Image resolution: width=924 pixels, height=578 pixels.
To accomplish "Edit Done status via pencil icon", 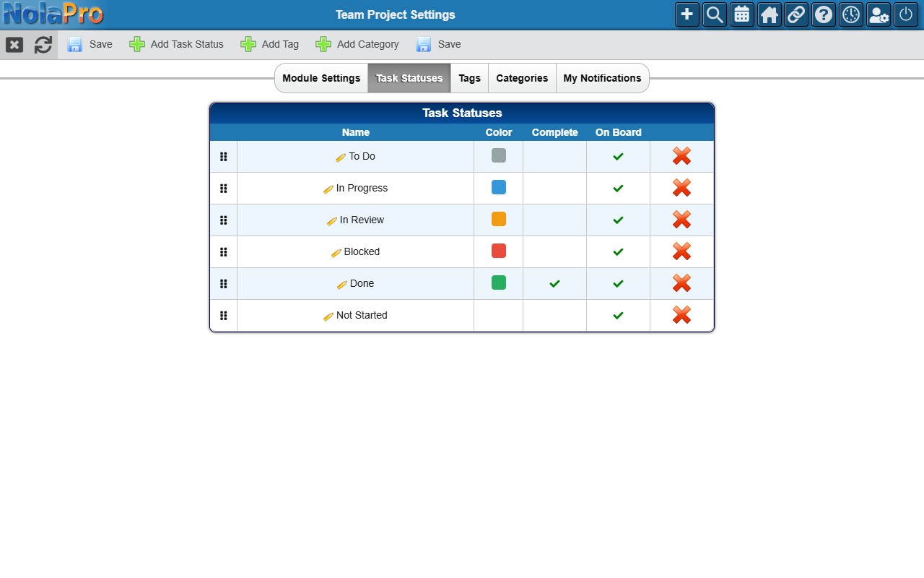I will (x=342, y=285).
